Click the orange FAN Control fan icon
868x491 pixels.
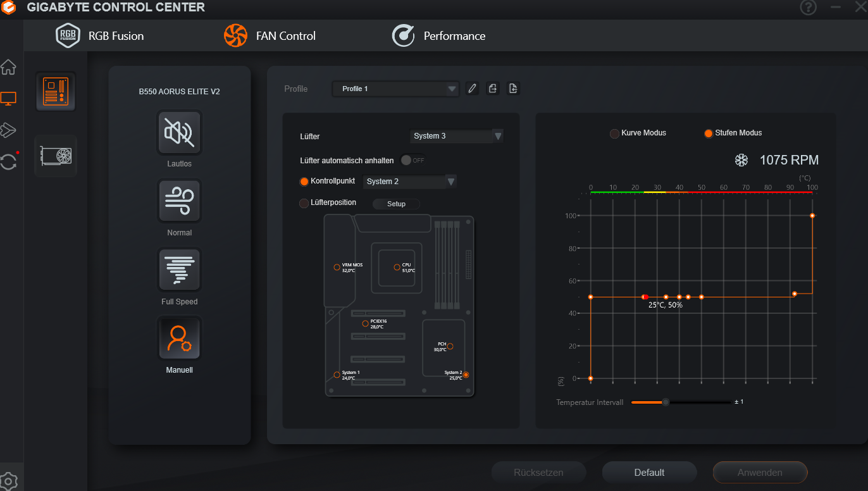pyautogui.click(x=235, y=35)
